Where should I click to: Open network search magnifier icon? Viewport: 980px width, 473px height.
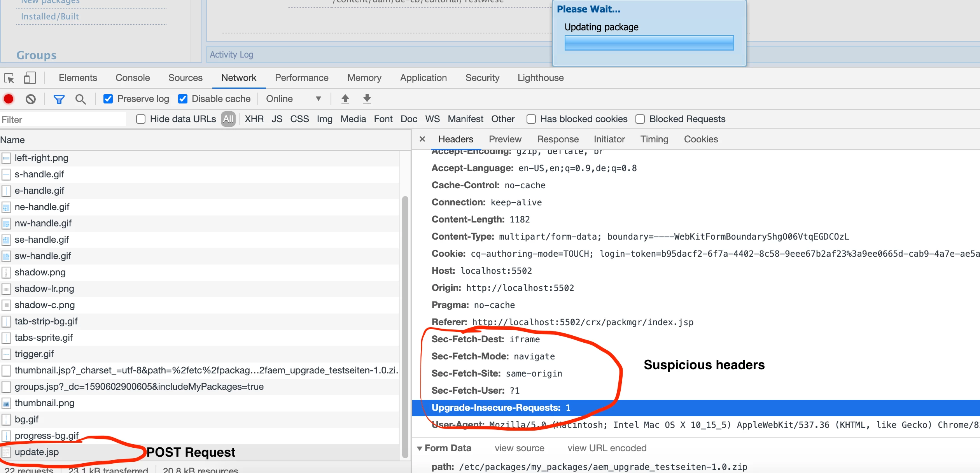point(80,99)
